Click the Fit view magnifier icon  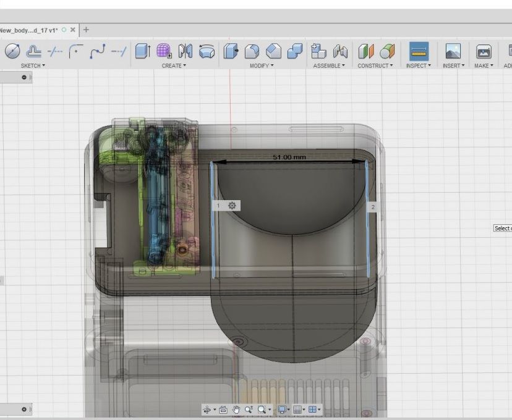click(260, 409)
